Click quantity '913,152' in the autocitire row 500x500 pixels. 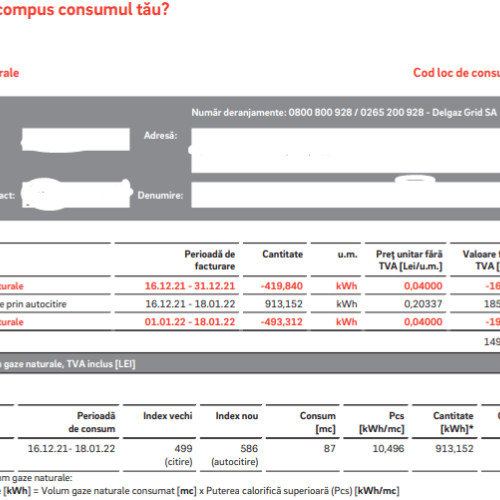(284, 304)
